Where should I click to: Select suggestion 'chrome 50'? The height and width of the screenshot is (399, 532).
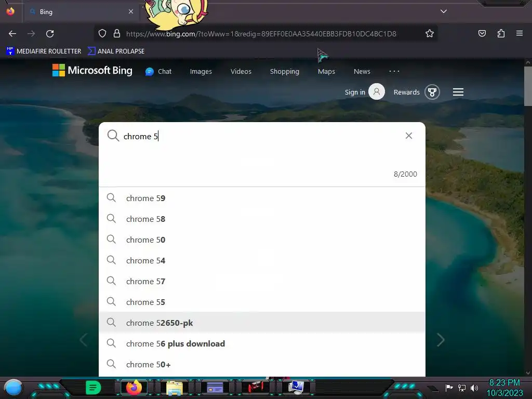tap(262, 240)
